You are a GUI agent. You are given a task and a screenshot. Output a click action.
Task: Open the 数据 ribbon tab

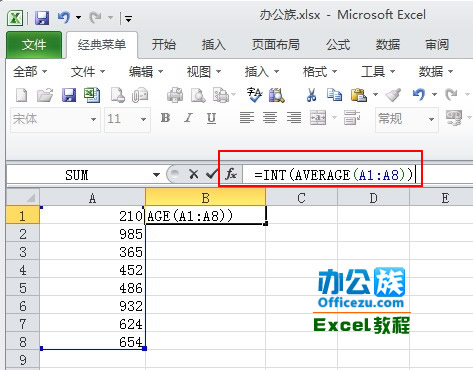[x=388, y=45]
